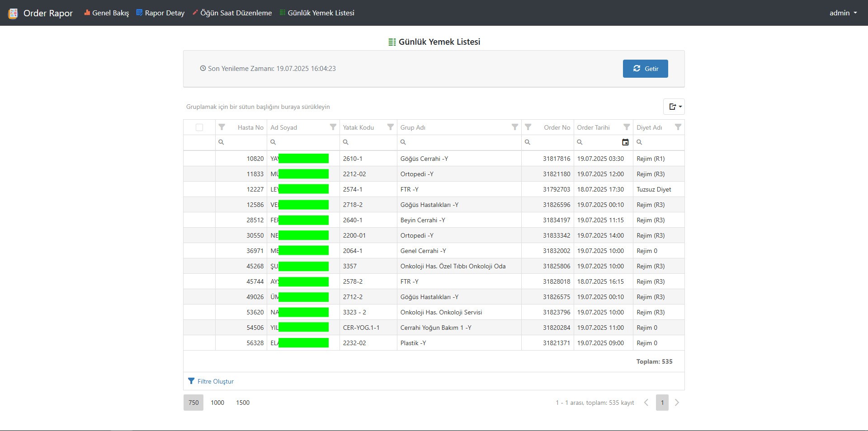This screenshot has height=431, width=868.
Task: Open filter icon on Diyet Adı column
Action: tap(678, 127)
